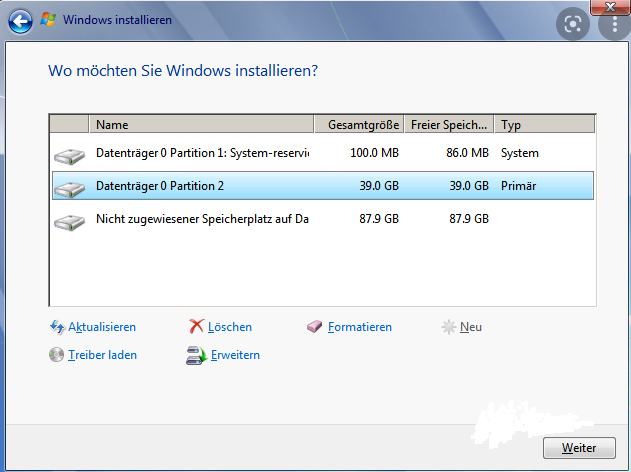Image resolution: width=631 pixels, height=472 pixels.
Task: Click the unallocated space drive icon
Action: 70,220
